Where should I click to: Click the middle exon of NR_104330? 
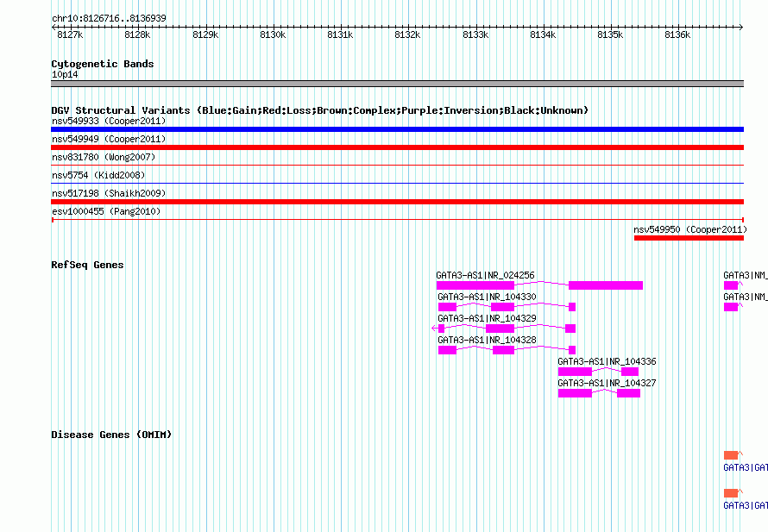pyautogui.click(x=502, y=307)
